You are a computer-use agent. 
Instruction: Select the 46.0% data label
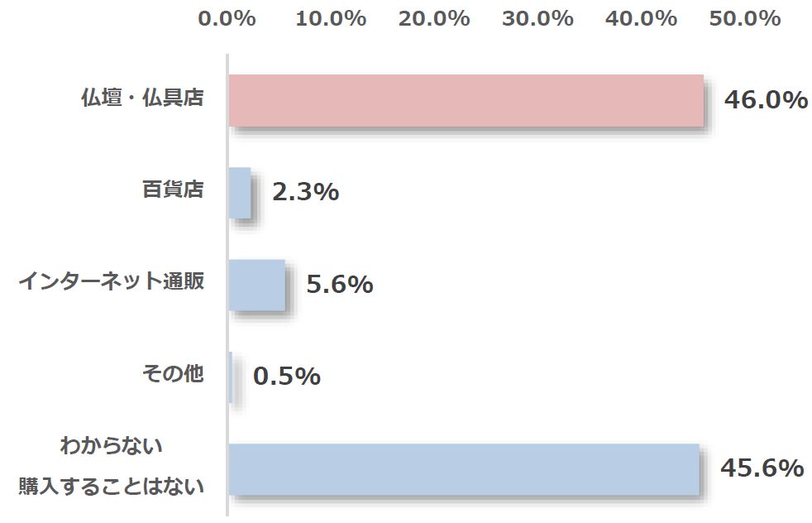(765, 100)
